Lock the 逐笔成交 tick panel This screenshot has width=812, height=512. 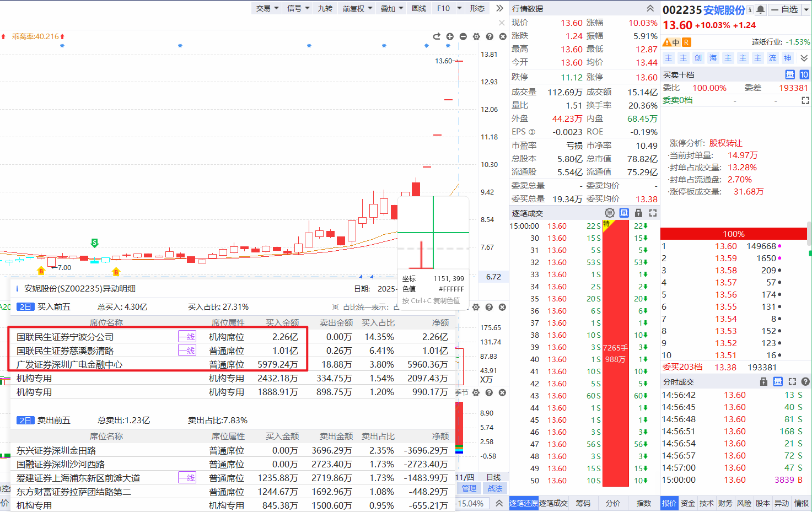pos(638,213)
